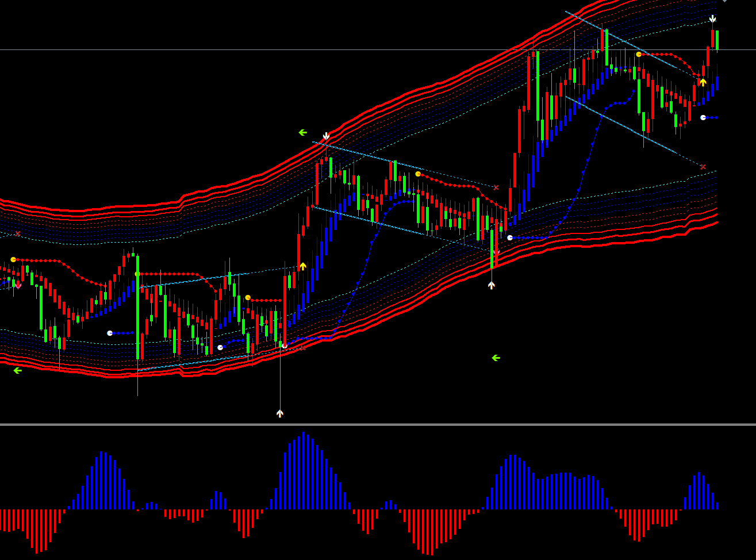Click the white dot at the longest wick candle base
Image resolution: width=756 pixels, height=560 pixels.
tap(285, 346)
